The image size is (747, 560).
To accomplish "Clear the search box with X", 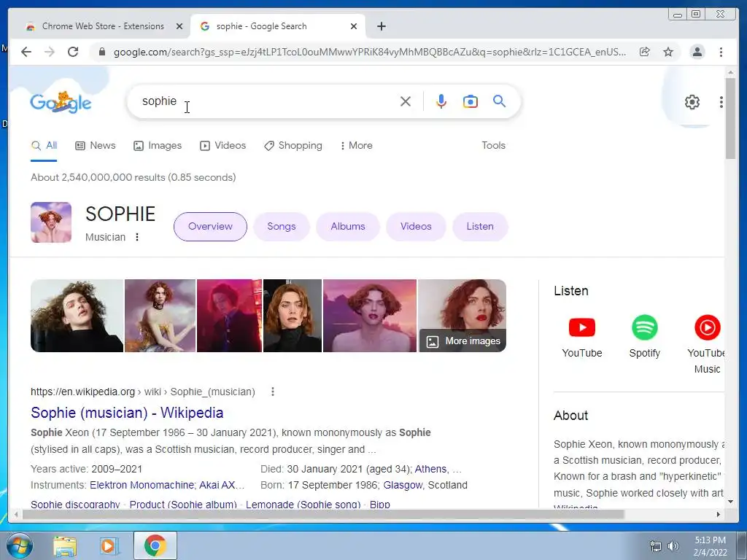I will click(406, 101).
